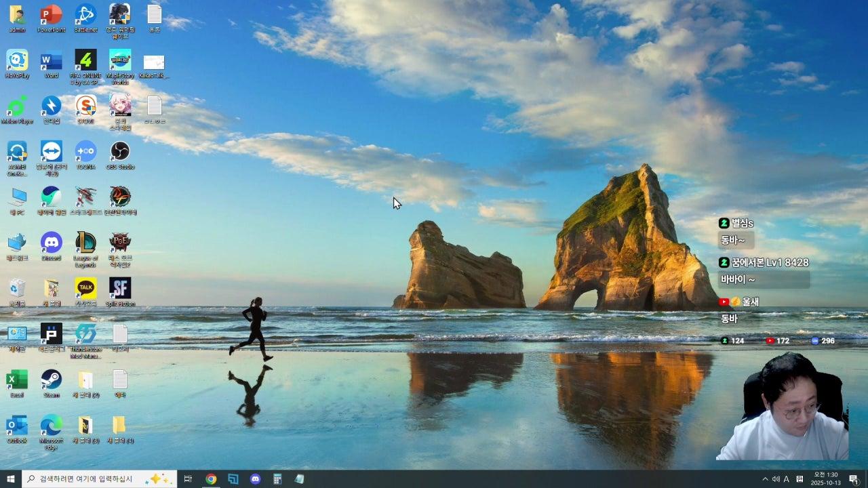Open the Microsoft Edge desktop shortcut

tap(51, 426)
